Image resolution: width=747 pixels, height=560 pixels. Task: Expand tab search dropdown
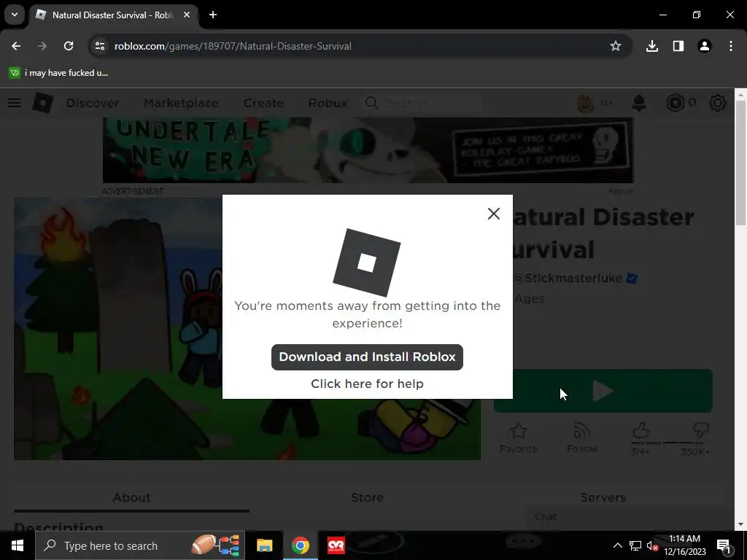coord(15,15)
